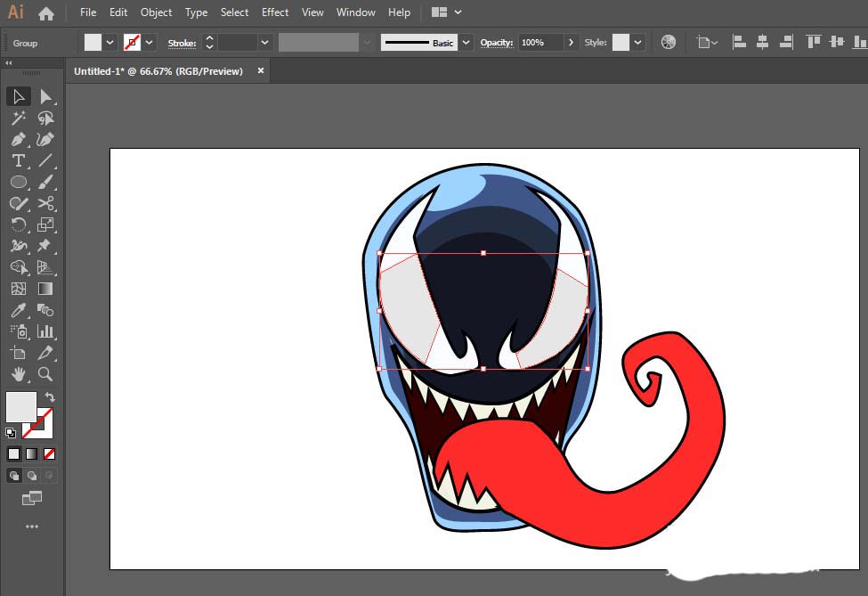Image resolution: width=868 pixels, height=596 pixels.
Task: Expand the Opacity slider arrow
Action: 572,43
